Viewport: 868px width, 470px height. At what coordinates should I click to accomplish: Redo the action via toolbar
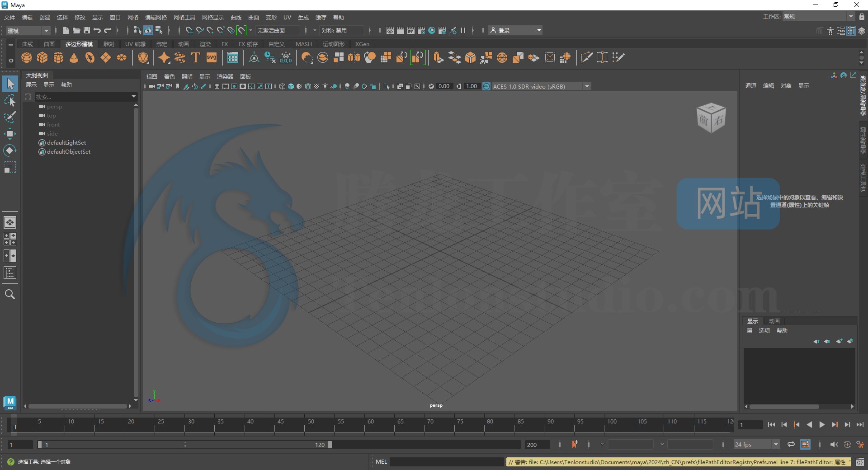pos(108,30)
